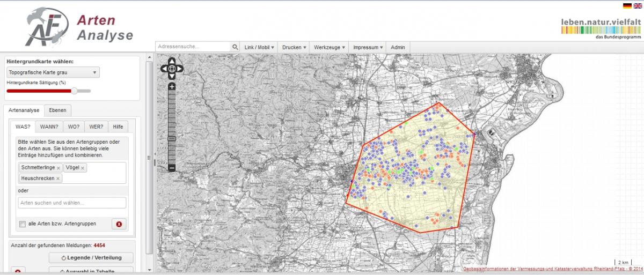
Task: Switch to the Ebenen tab
Action: (57, 110)
